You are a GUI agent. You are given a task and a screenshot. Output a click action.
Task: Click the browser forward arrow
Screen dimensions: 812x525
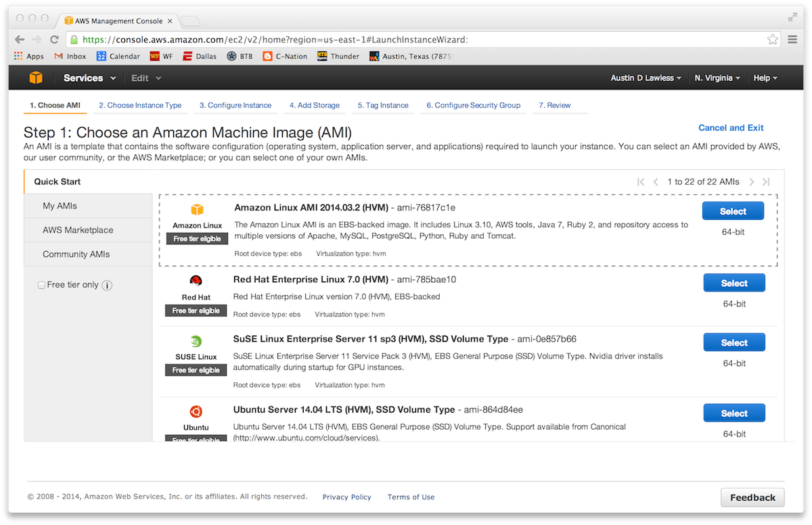pyautogui.click(x=37, y=40)
